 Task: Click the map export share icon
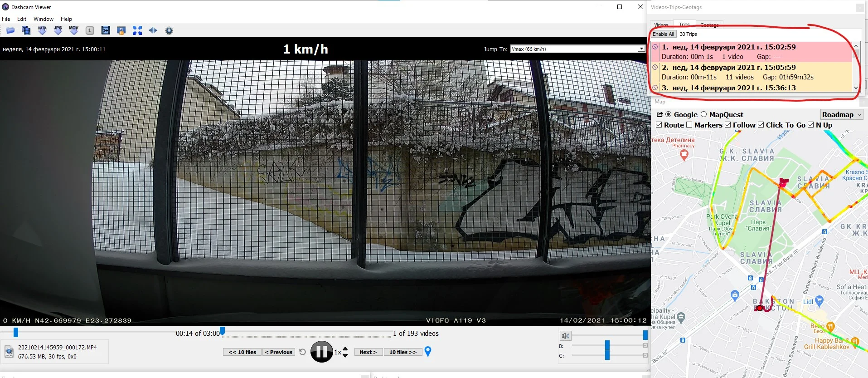pos(659,115)
